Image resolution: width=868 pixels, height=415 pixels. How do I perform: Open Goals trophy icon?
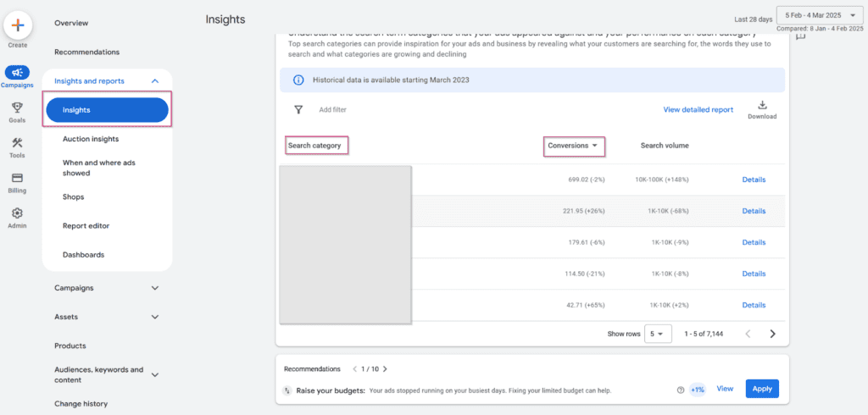tap(17, 108)
